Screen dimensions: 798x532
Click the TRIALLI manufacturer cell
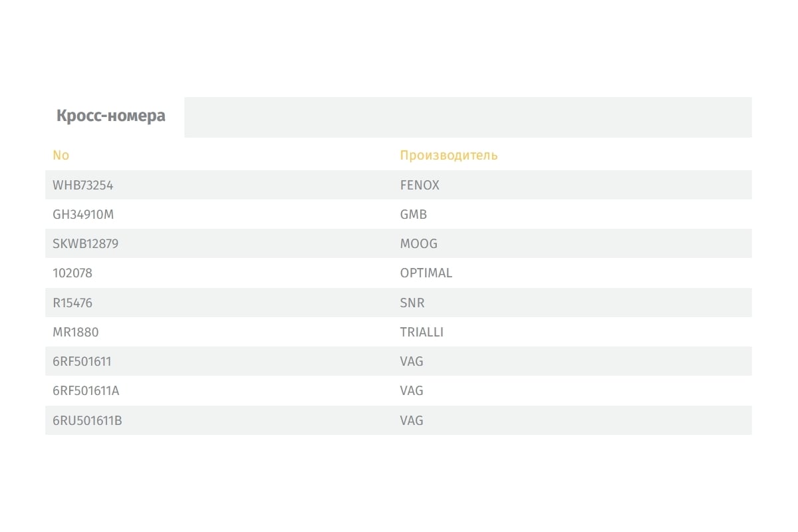click(x=422, y=332)
